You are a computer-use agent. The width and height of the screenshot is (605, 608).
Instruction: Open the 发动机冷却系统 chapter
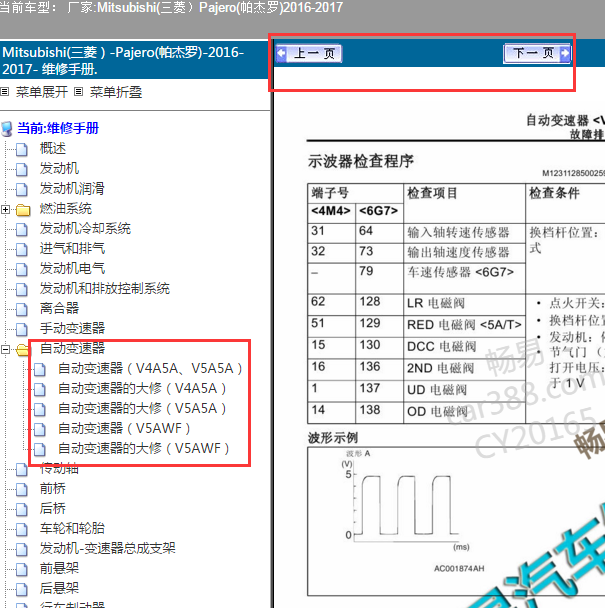coord(85,228)
